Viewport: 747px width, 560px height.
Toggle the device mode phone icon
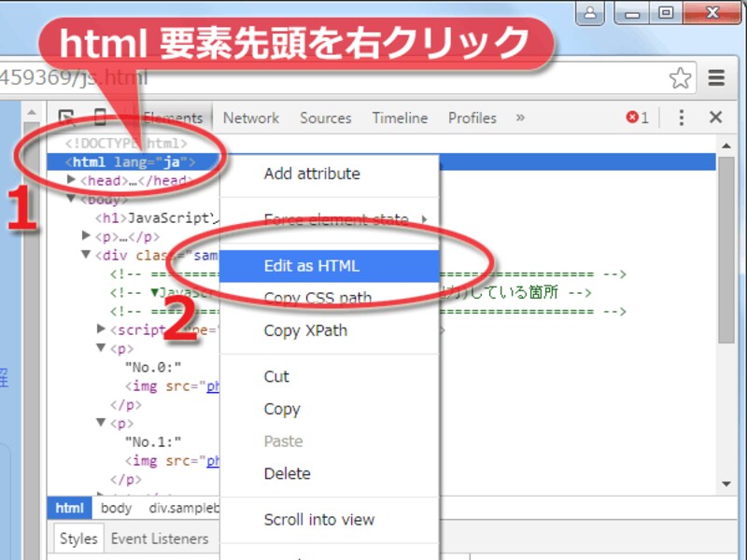[x=100, y=118]
